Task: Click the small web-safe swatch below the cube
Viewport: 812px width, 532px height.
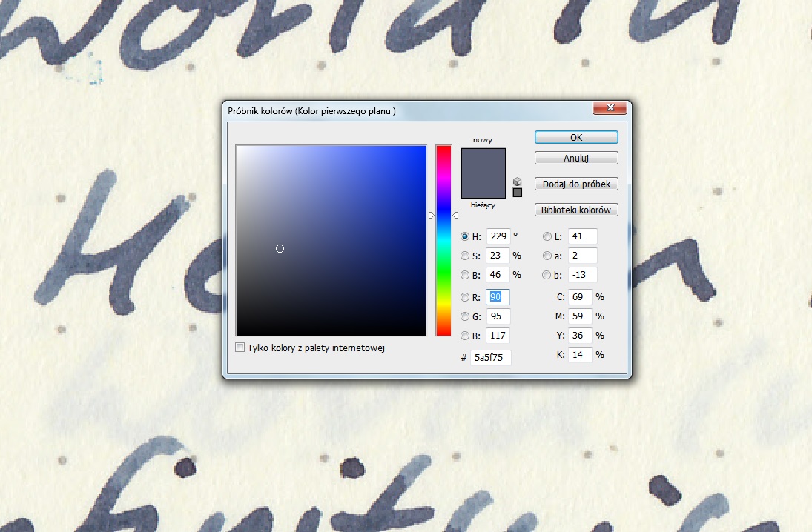Action: click(x=517, y=193)
